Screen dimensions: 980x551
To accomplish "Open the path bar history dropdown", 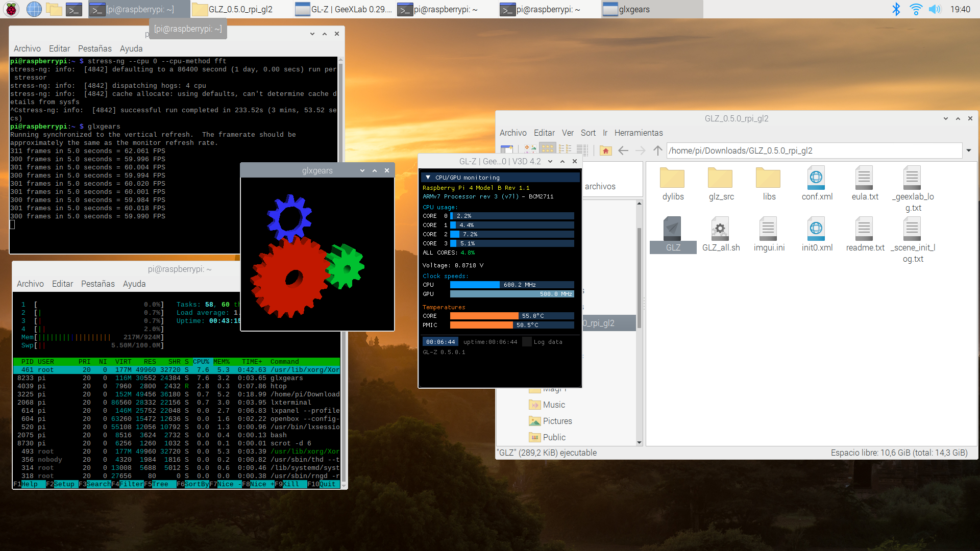I will (x=968, y=151).
